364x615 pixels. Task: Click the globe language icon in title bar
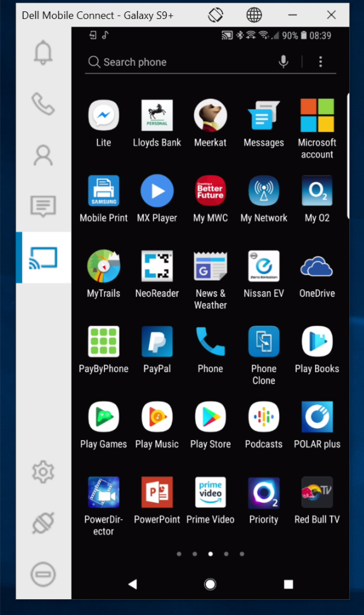pos(254,15)
